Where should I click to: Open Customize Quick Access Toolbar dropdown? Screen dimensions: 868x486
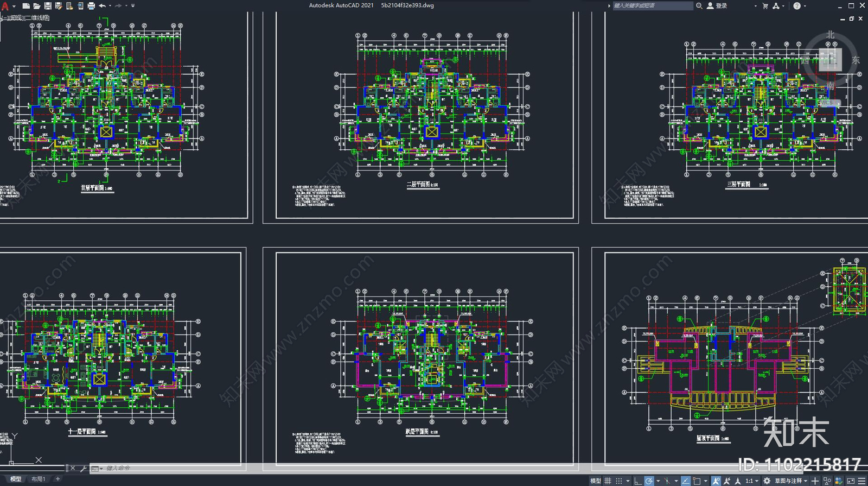pos(133,6)
